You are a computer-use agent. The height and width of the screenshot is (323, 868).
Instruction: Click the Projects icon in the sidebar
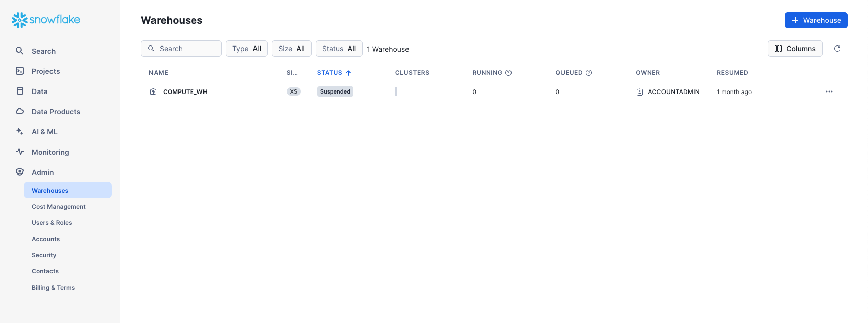coord(20,71)
